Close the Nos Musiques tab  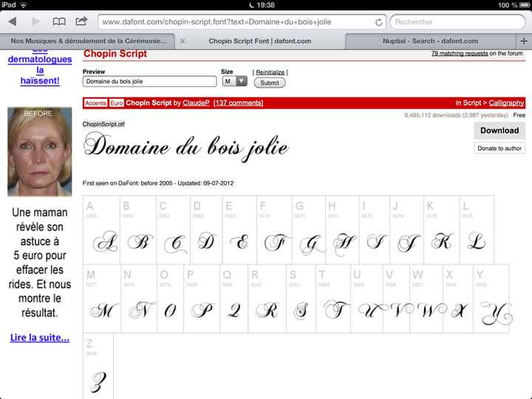183,41
